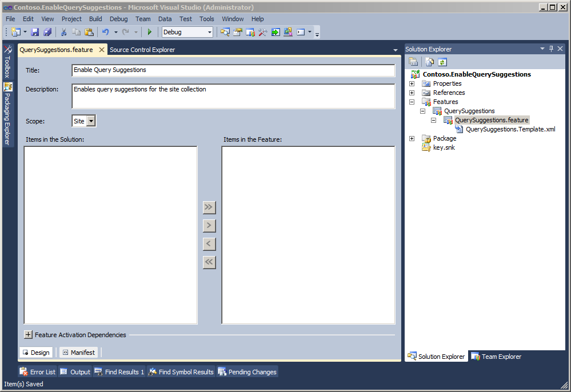571x392 pixels.
Task: Click the Description text box
Action: 233,96
